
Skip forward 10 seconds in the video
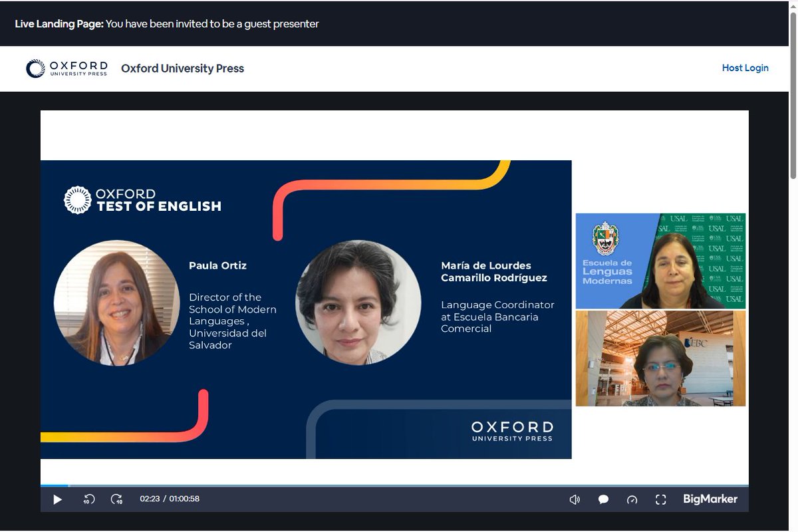116,499
